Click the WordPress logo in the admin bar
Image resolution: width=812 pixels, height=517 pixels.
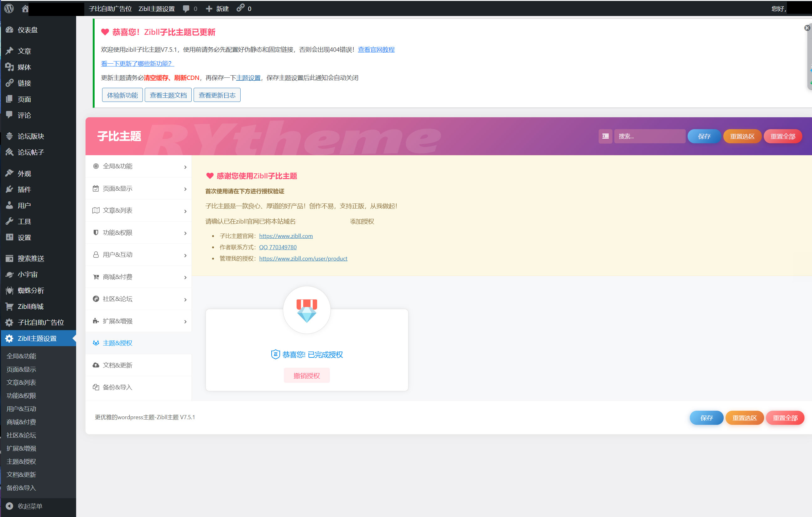click(x=8, y=8)
